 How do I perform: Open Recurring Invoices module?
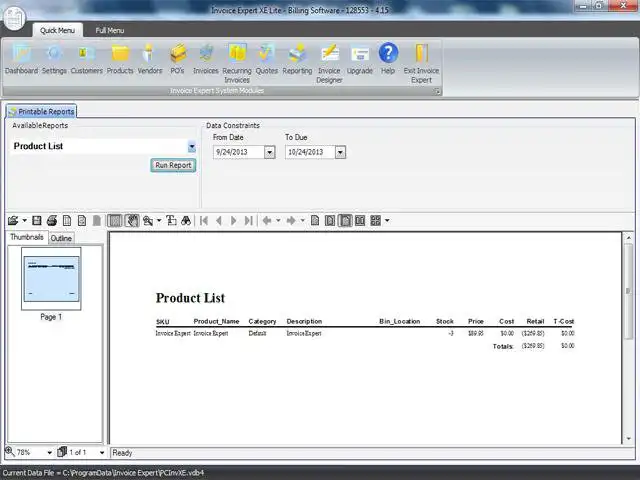[x=237, y=64]
